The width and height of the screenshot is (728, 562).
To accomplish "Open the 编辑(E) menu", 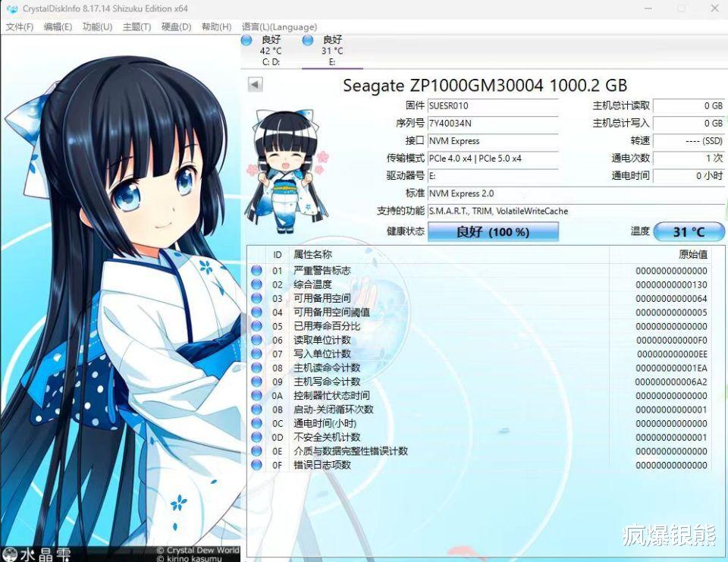I will (x=58, y=27).
